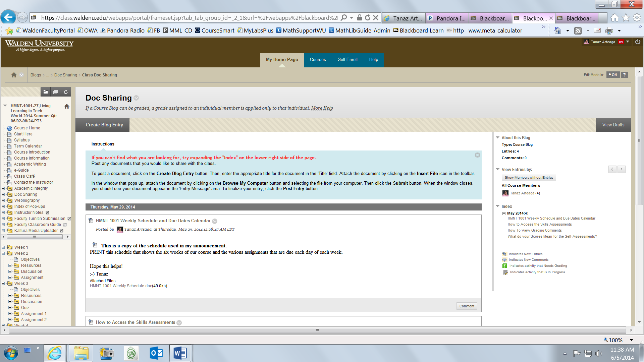Click the horizontal scrollbar at page bottom
The width and height of the screenshot is (644, 362).
click(317, 330)
